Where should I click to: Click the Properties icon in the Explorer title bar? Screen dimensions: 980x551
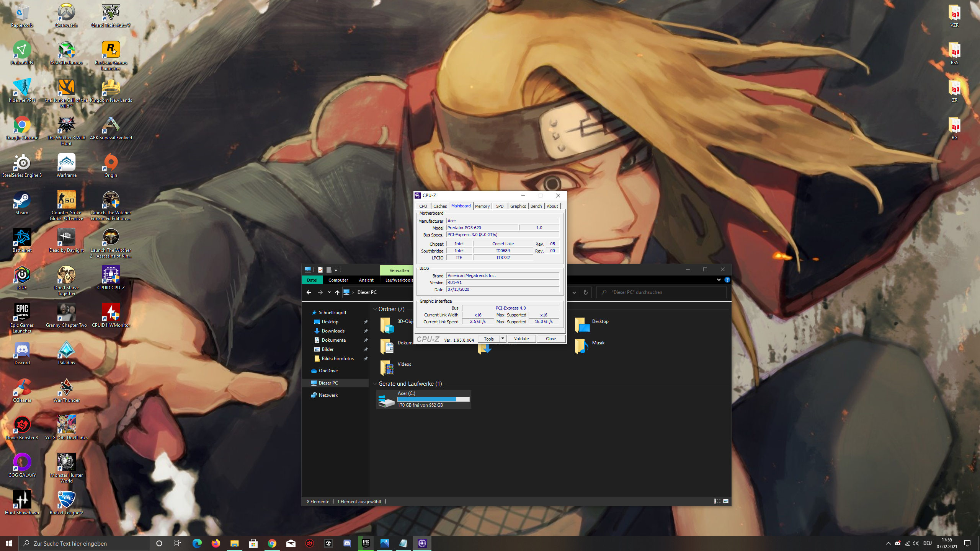click(320, 270)
